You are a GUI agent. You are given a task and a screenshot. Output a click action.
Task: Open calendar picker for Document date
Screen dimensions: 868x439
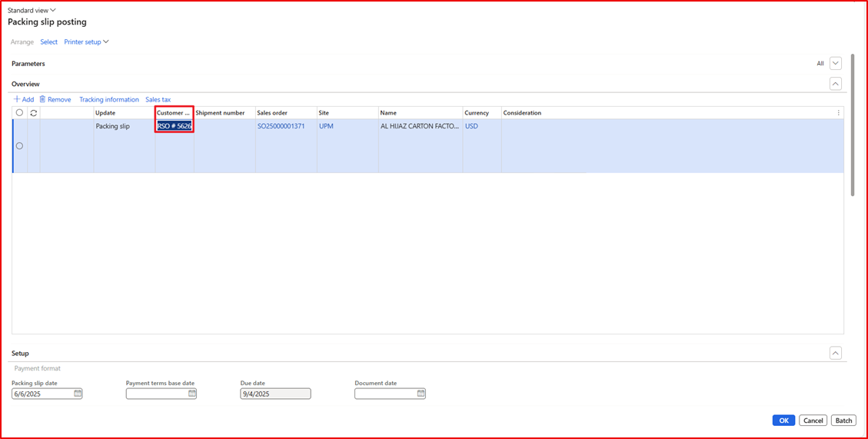[421, 394]
